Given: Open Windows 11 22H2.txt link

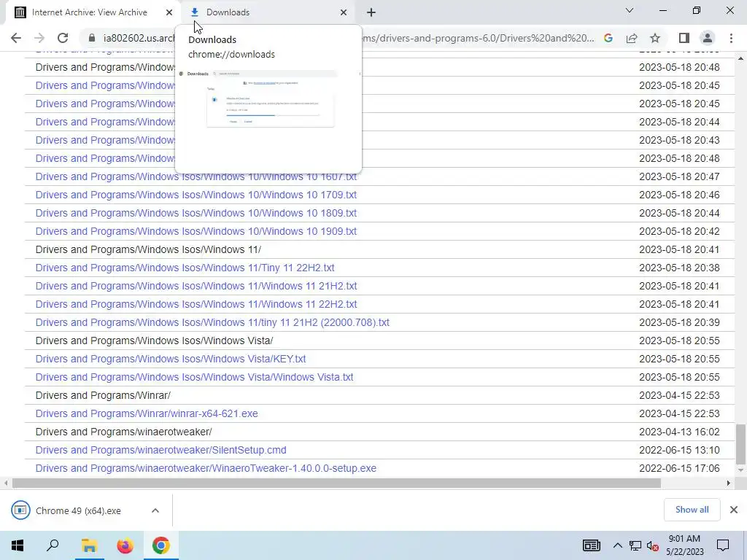Looking at the screenshot, I should coord(196,304).
